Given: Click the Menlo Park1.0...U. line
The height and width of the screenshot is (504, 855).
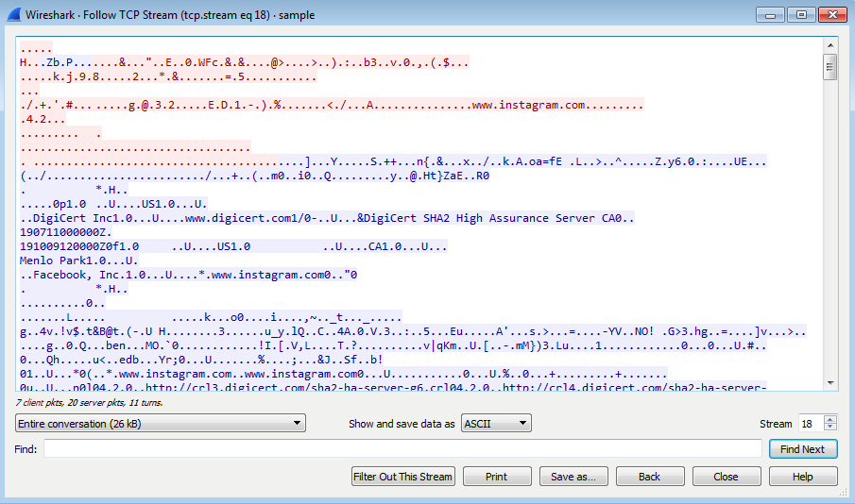Looking at the screenshot, I should click(79, 260).
